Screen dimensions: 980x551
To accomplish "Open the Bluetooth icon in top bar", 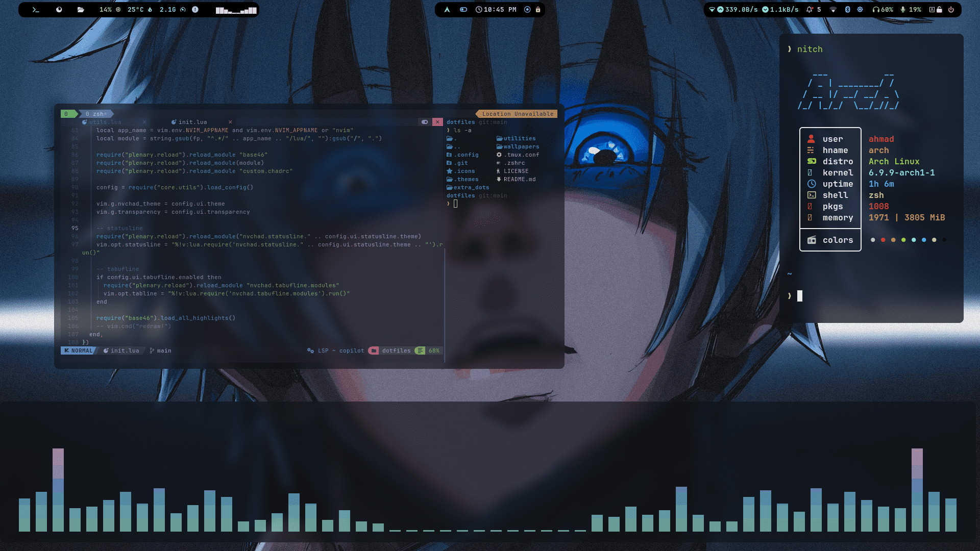I will [x=847, y=10].
